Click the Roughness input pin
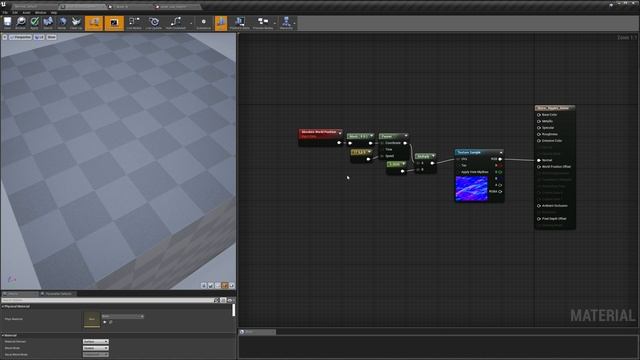This screenshot has width=640, height=360. pyautogui.click(x=539, y=134)
